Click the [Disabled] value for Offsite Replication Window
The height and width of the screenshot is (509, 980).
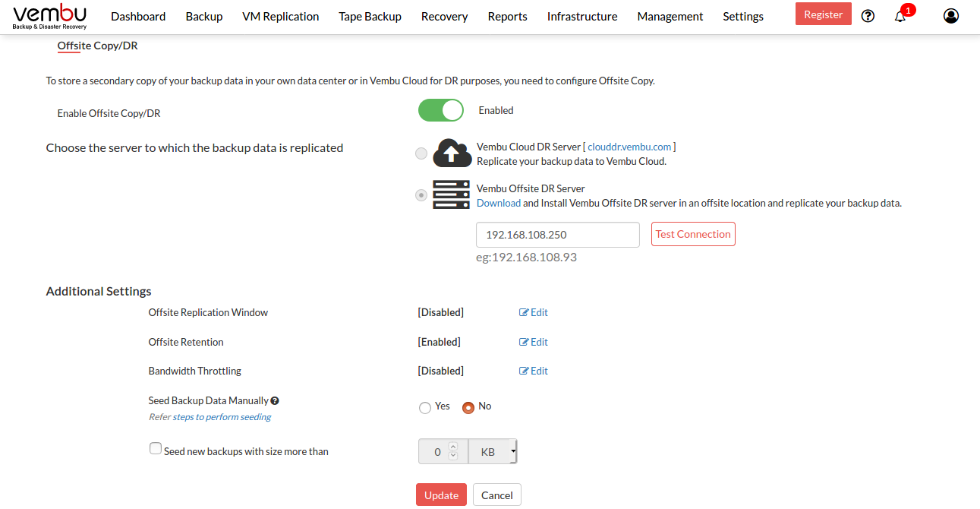click(440, 312)
